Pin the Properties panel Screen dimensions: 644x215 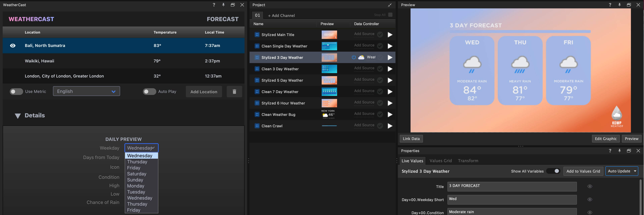point(619,151)
